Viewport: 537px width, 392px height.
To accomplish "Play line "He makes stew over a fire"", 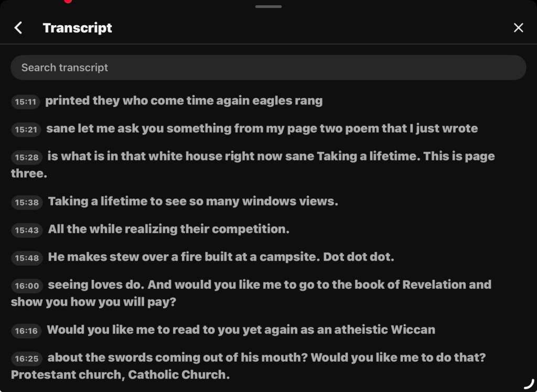I will [221, 257].
